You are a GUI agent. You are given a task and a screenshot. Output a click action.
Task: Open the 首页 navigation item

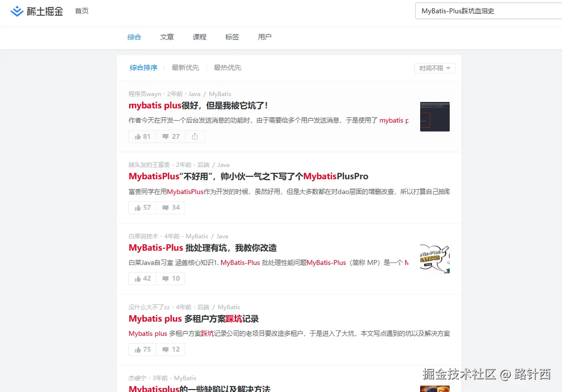[x=82, y=11]
